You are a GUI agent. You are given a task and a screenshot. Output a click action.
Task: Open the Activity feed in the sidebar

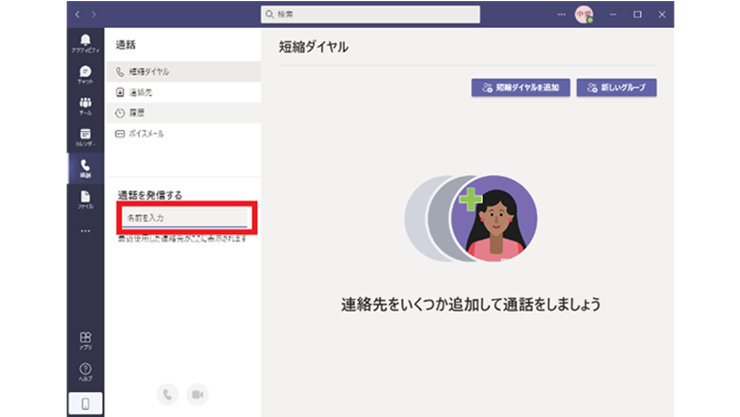pyautogui.click(x=85, y=43)
